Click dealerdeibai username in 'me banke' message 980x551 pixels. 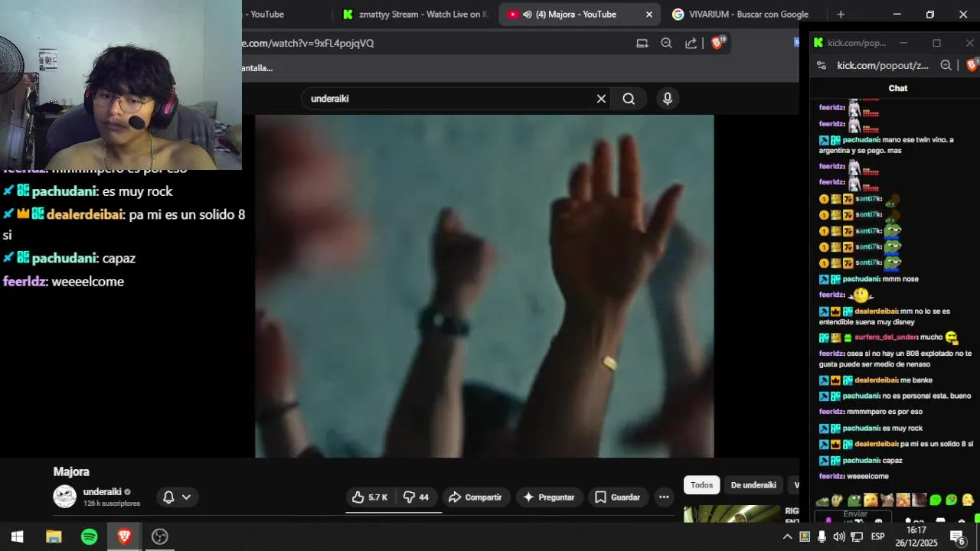[x=876, y=380]
